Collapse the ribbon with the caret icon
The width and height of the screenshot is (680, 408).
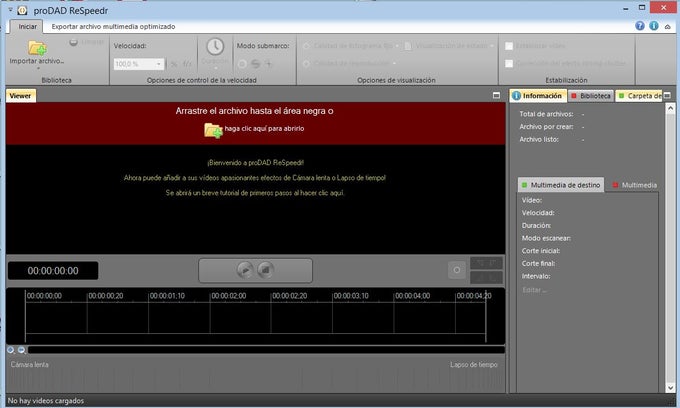pyautogui.click(x=667, y=26)
